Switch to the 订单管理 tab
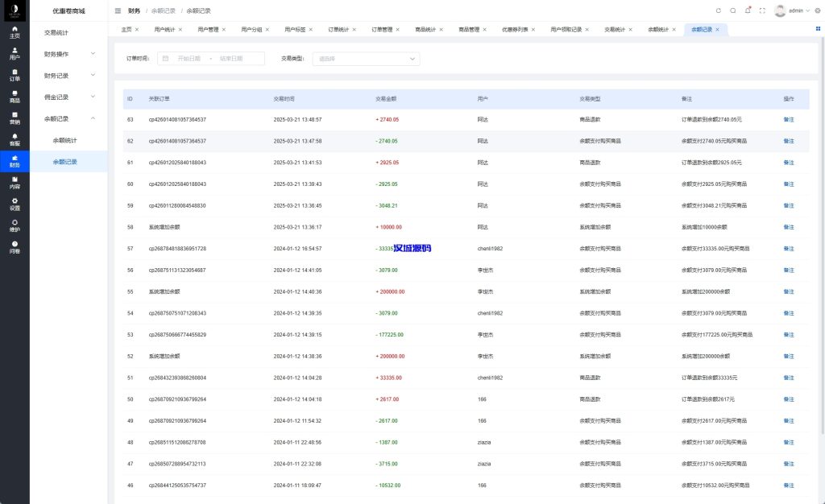The height and width of the screenshot is (504, 825). coord(382,29)
